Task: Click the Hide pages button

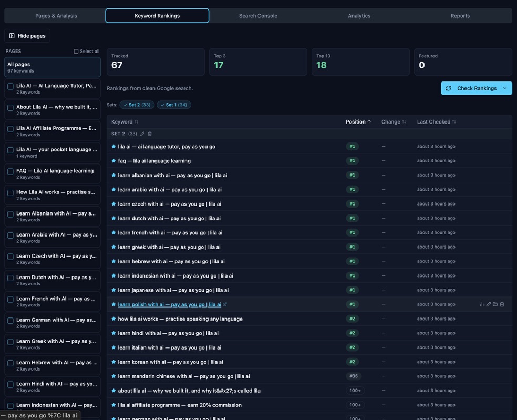Action: point(27,36)
